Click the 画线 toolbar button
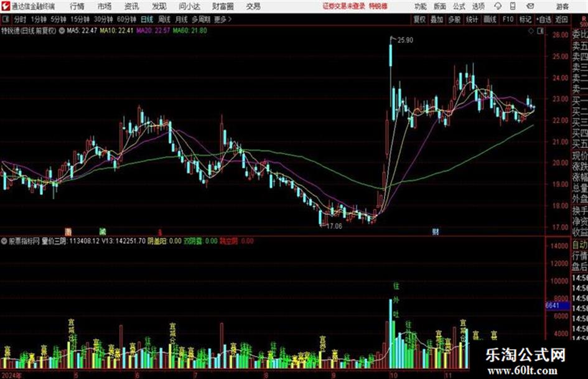 click(490, 19)
